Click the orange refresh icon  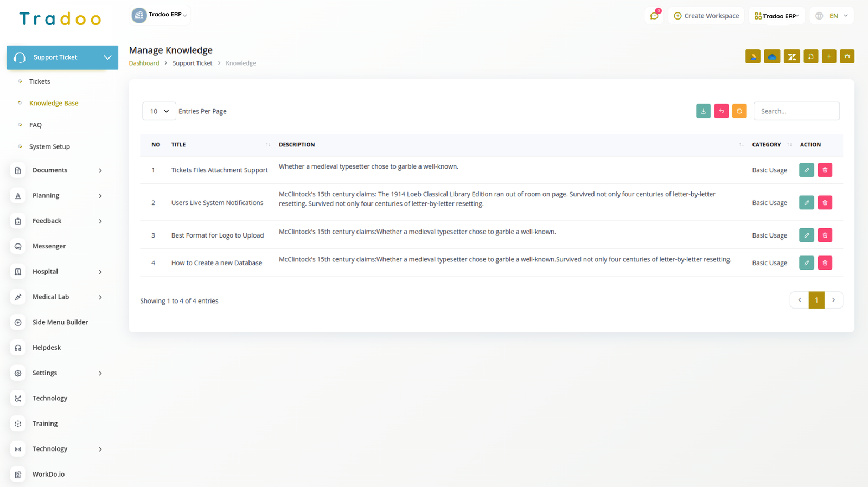[x=739, y=111]
